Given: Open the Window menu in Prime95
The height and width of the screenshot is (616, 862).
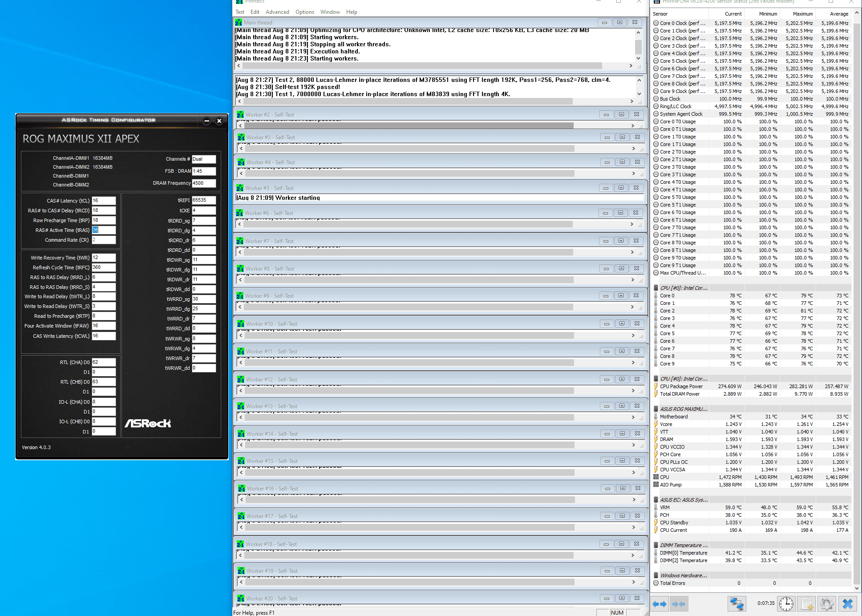Looking at the screenshot, I should click(330, 12).
